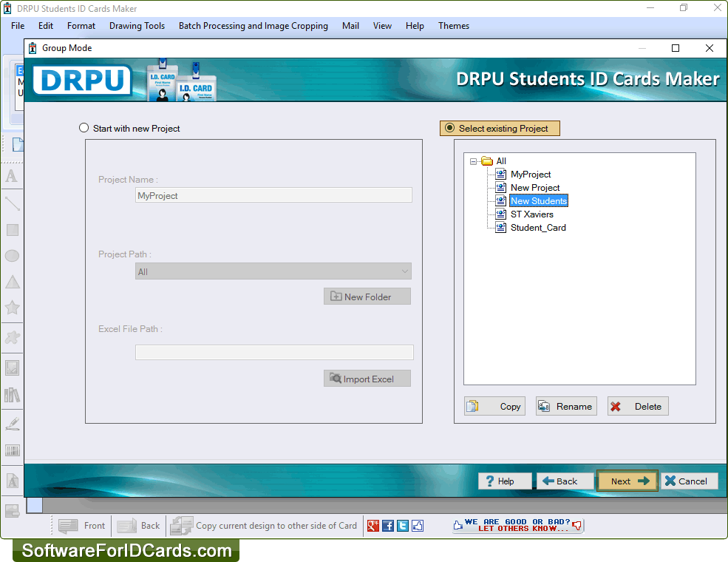728x562 pixels.
Task: Click the folder icon of the All node
Action: click(486, 161)
